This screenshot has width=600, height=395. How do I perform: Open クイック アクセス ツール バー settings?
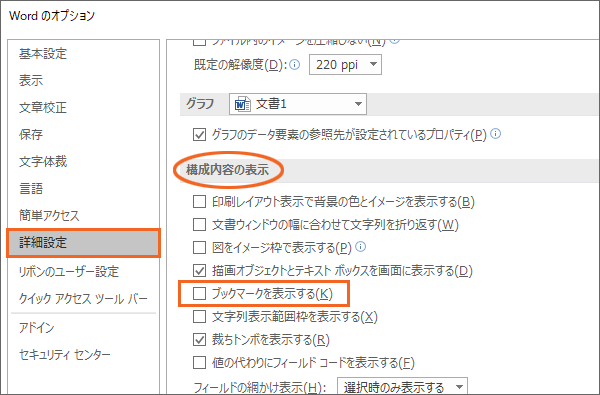tap(83, 299)
